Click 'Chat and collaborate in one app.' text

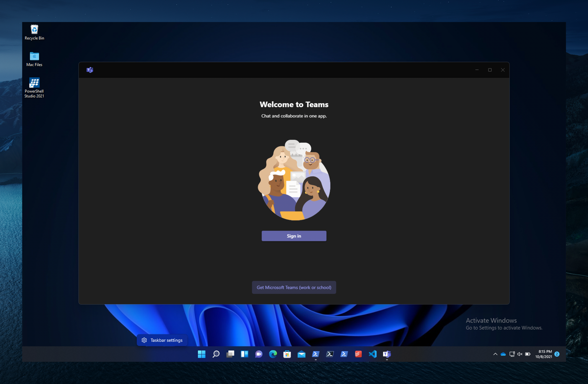[x=294, y=116]
